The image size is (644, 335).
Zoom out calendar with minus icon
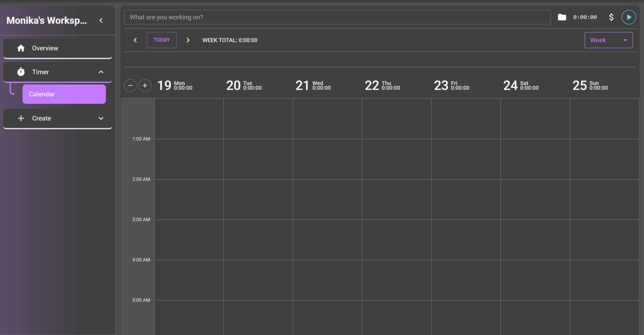pyautogui.click(x=130, y=85)
